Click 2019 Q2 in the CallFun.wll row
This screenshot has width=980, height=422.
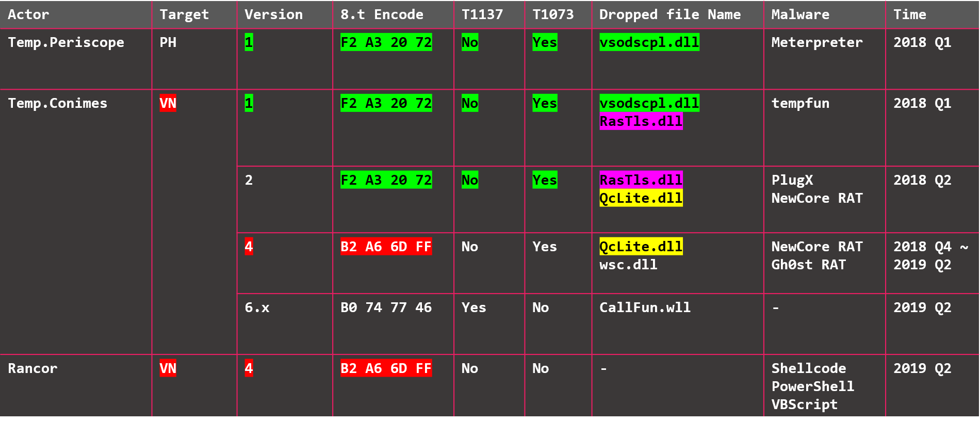[x=922, y=307]
